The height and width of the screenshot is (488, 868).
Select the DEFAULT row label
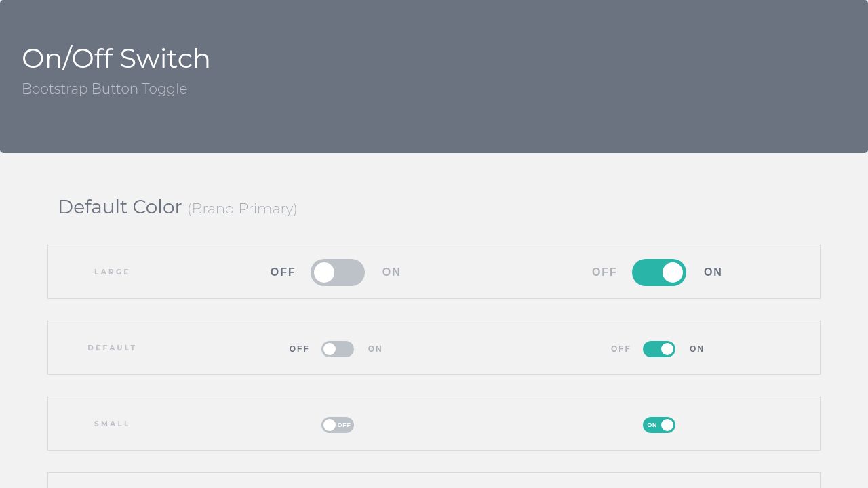[112, 348]
